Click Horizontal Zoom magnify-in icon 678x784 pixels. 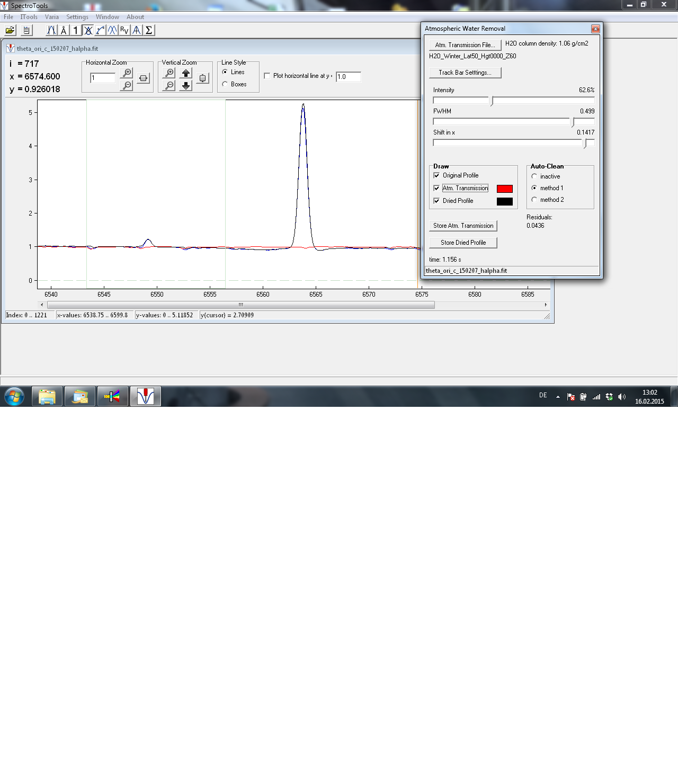point(127,73)
